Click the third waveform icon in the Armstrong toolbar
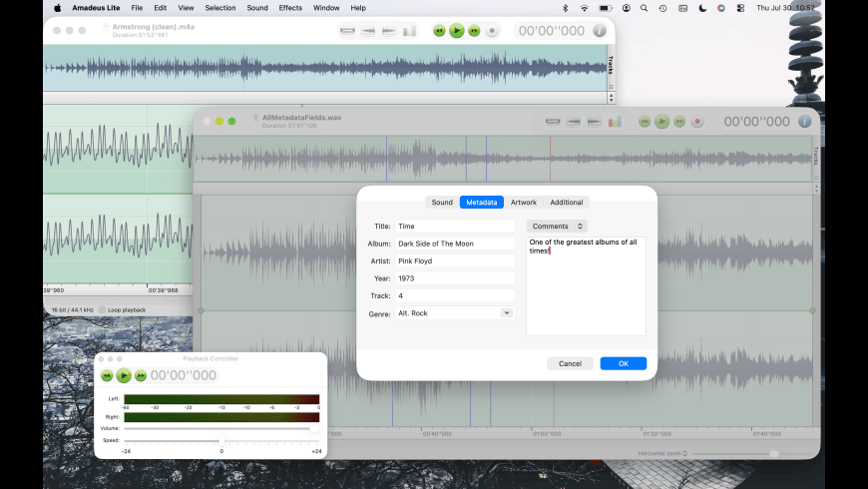The image size is (868, 489). pyautogui.click(x=389, y=31)
